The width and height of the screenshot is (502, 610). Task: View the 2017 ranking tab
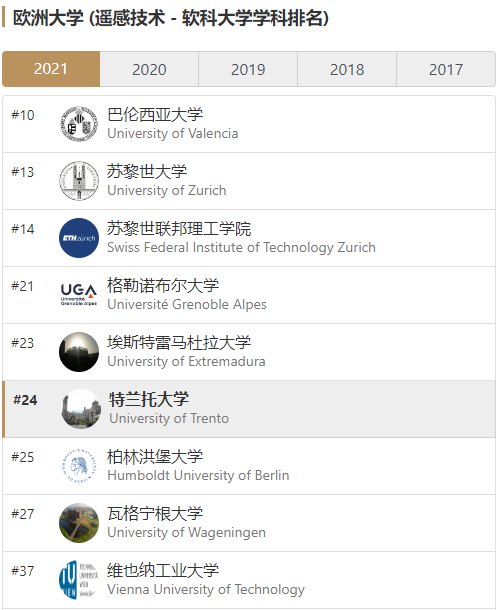(x=446, y=69)
